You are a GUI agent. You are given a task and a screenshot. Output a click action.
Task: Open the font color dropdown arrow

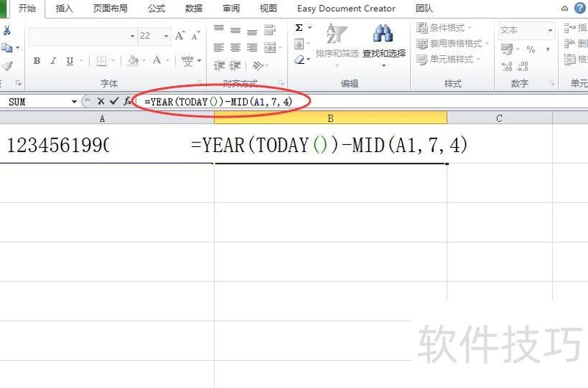point(168,60)
